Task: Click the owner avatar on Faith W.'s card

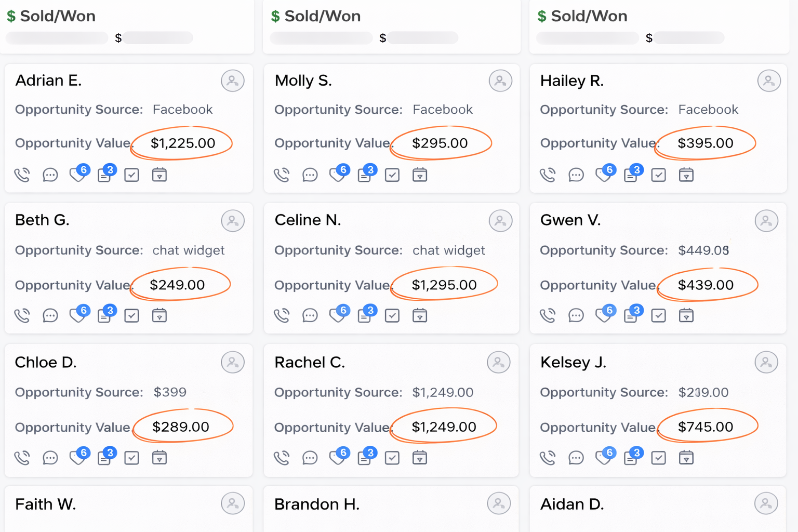Action: (x=232, y=503)
